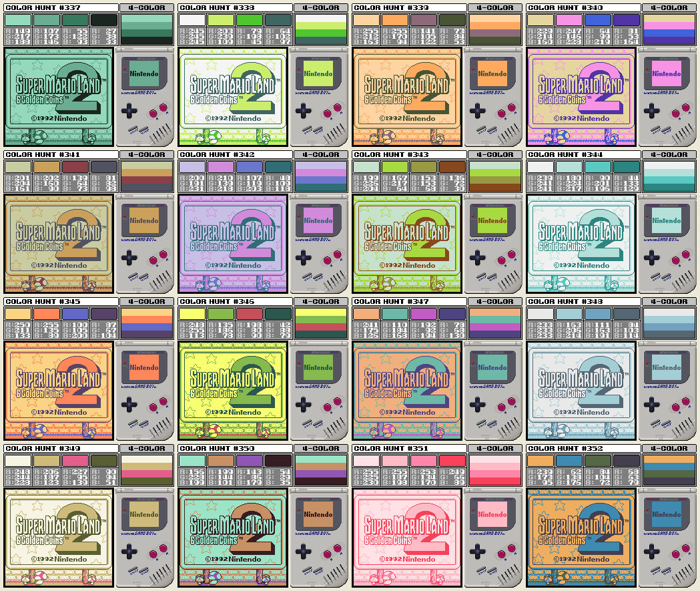
Task: View the yellow title screen of Color Hunt #346
Action: click(x=233, y=391)
